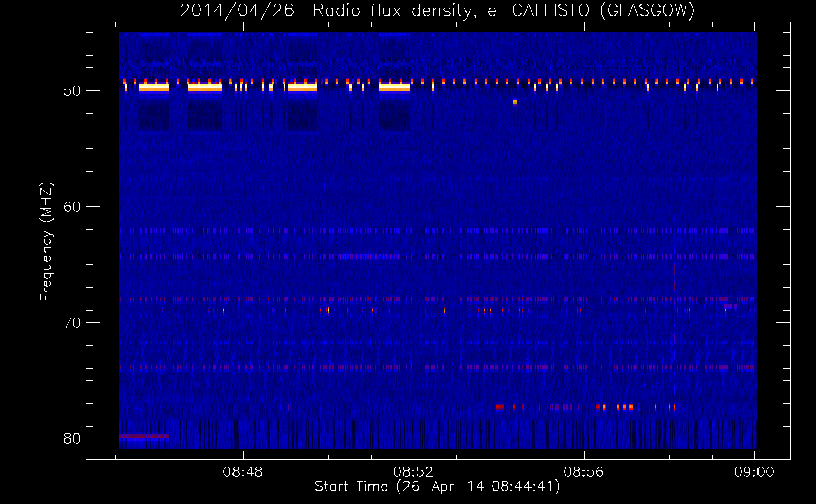Click the 09:00 time tick label

tap(754, 472)
